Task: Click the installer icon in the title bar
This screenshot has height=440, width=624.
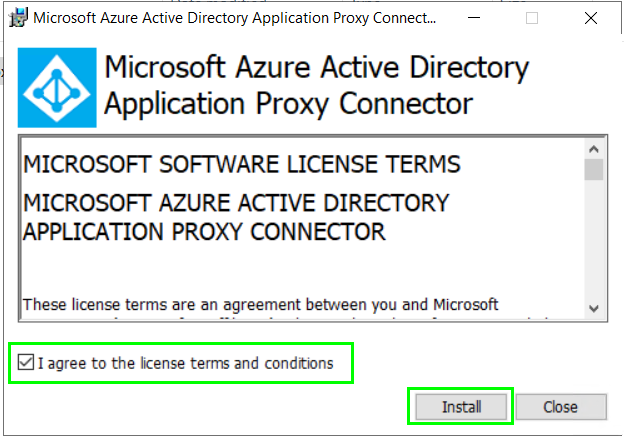Action: pyautogui.click(x=18, y=18)
